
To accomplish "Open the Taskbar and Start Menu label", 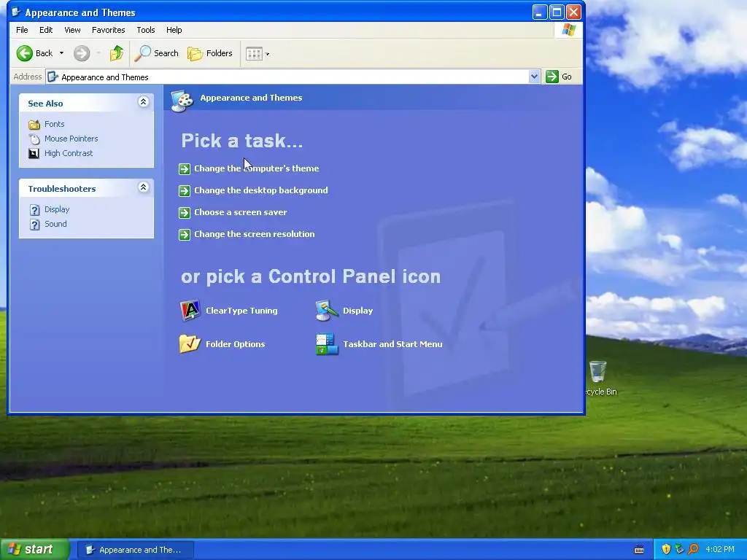I will click(x=392, y=344).
